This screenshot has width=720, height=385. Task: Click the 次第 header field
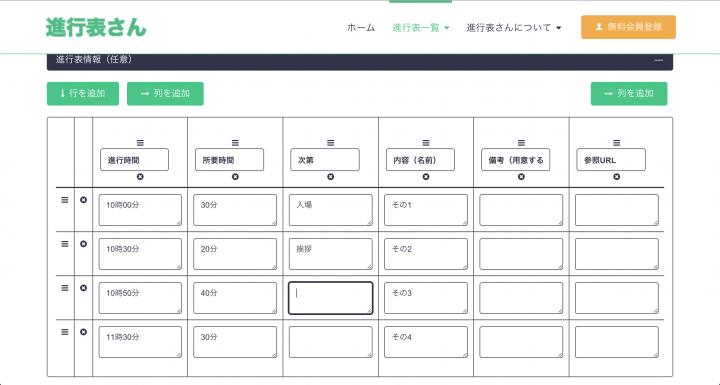[x=325, y=160]
